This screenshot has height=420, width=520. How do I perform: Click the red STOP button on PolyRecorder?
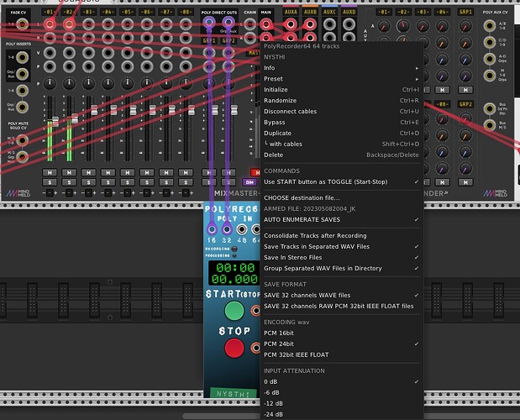(x=234, y=348)
